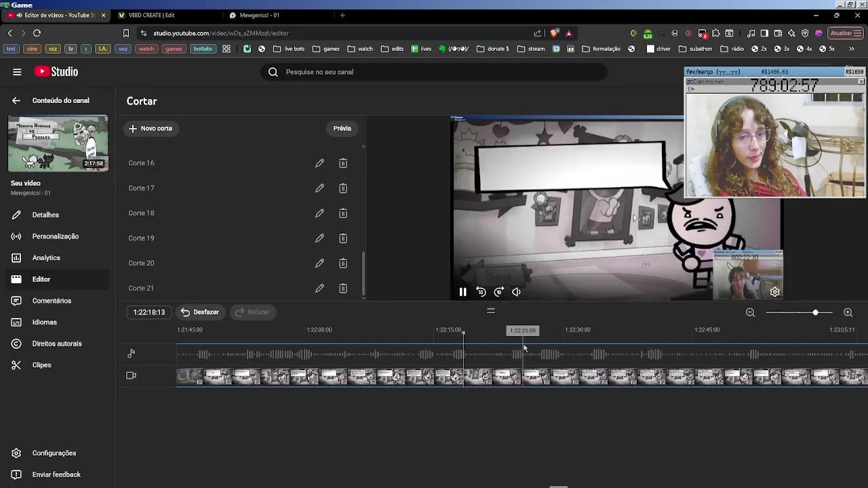Open a new browser tab

pos(342,15)
